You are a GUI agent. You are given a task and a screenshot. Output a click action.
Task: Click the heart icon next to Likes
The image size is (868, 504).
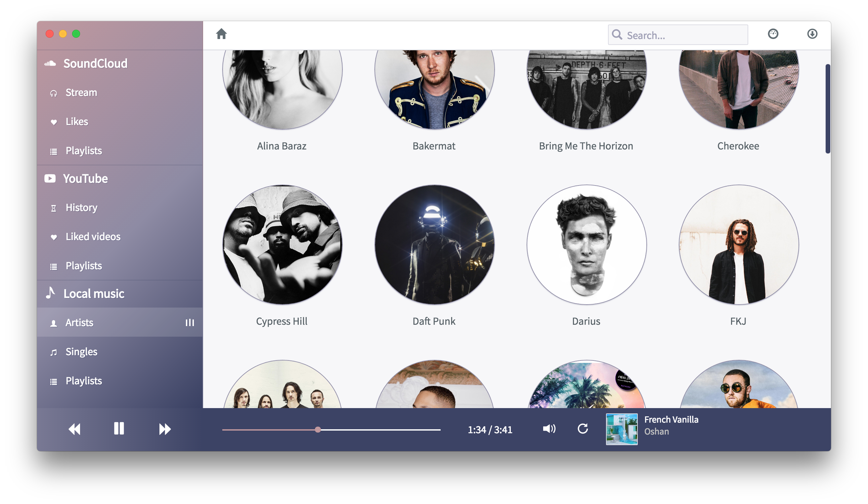point(53,122)
